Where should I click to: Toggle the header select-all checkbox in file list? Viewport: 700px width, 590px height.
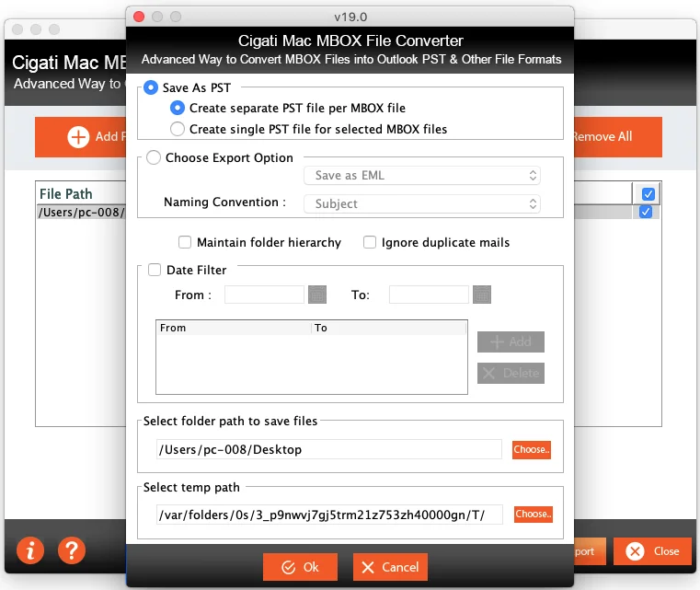(x=648, y=194)
